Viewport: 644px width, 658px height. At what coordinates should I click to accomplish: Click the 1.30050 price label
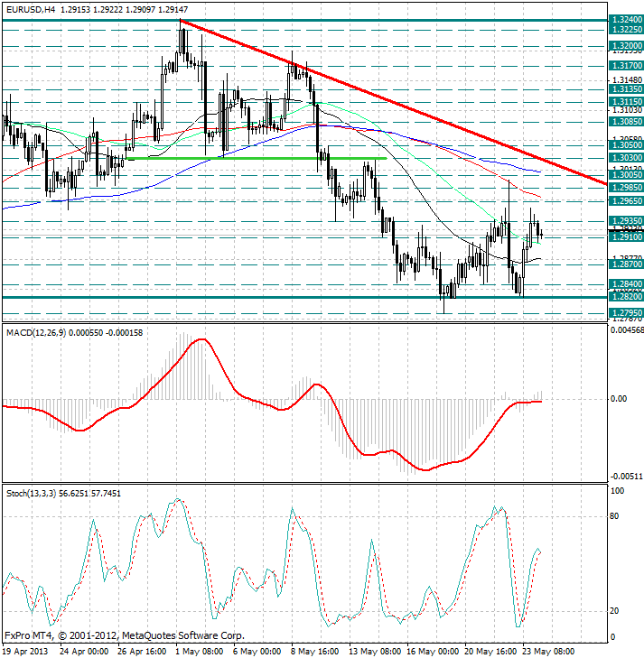click(x=626, y=175)
